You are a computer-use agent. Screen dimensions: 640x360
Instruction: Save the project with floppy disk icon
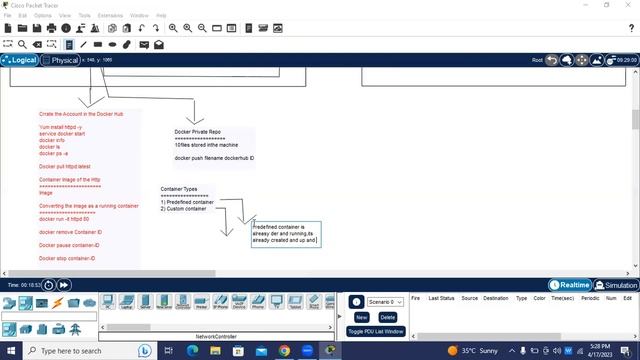pos(37,28)
